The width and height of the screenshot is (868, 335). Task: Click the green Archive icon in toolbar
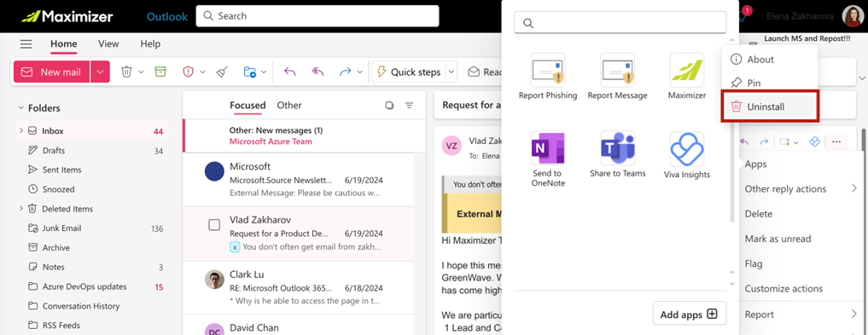[160, 72]
